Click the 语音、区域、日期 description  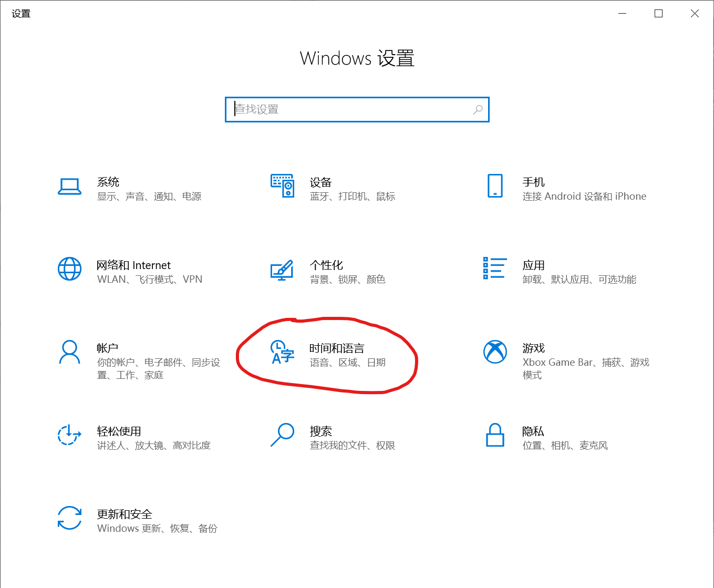(x=348, y=363)
